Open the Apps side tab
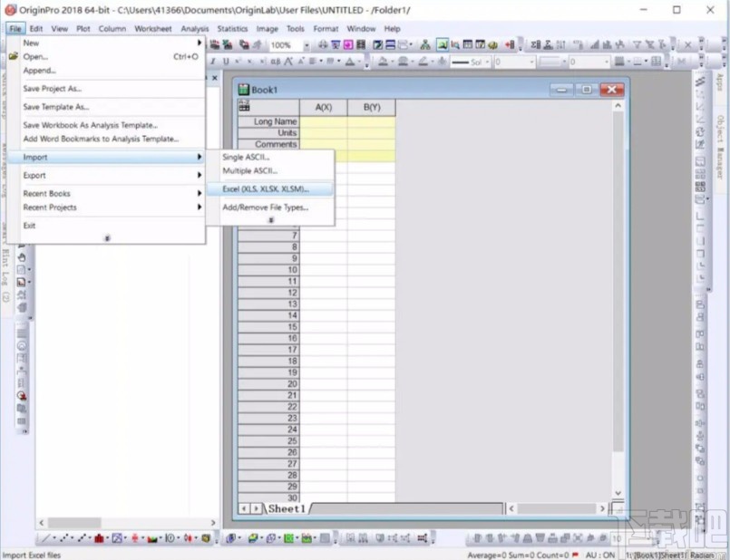This screenshot has height=560, width=730. (x=720, y=82)
